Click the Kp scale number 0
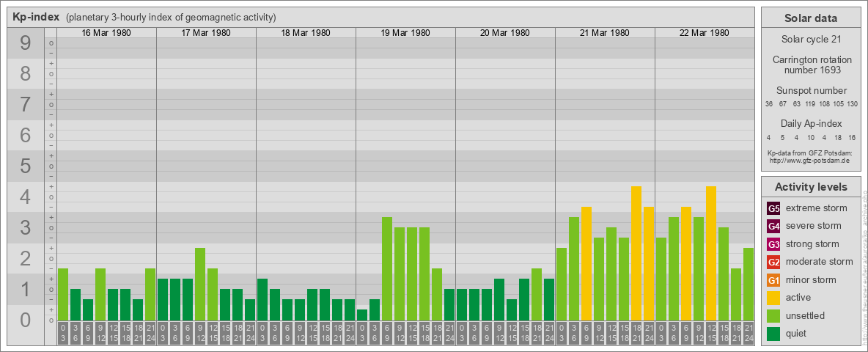The width and height of the screenshot is (868, 352). pos(26,320)
